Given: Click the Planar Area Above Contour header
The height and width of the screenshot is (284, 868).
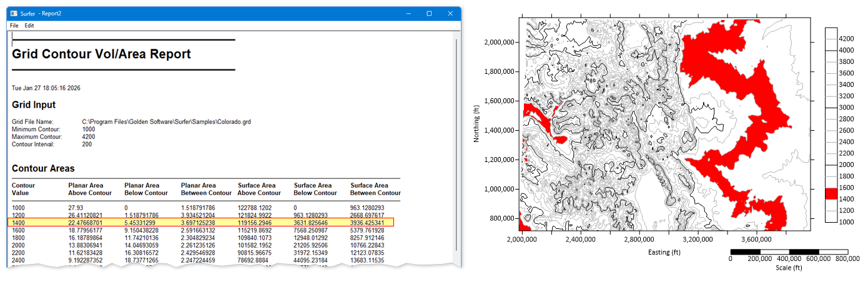Looking at the screenshot, I should coord(90,189).
